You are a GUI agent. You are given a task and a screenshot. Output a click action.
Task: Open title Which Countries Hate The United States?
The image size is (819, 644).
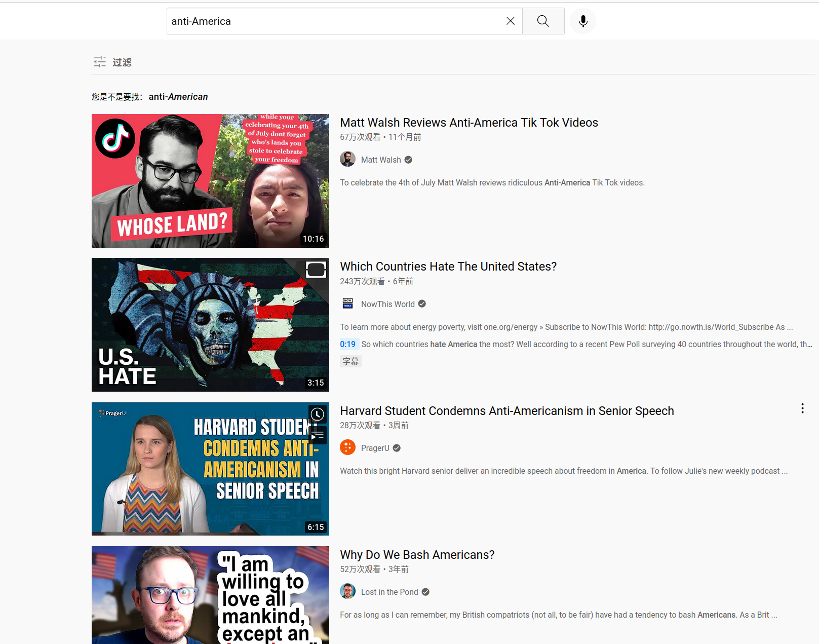click(448, 267)
